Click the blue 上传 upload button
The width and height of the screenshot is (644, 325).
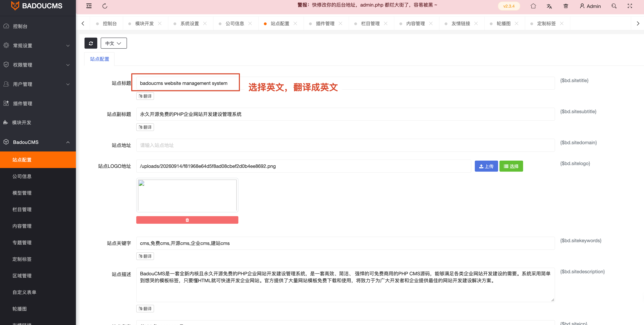click(x=486, y=166)
